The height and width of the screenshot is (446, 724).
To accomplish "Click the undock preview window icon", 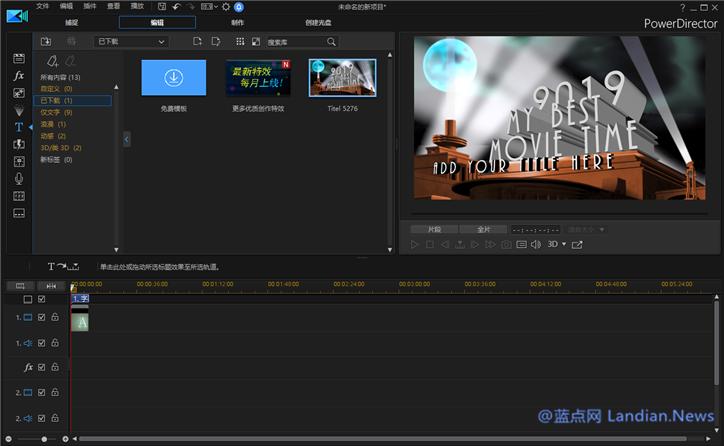I will 577,244.
